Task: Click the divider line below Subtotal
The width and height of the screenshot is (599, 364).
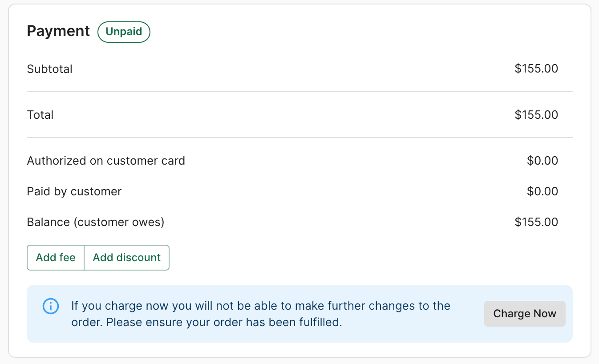Action: (299, 92)
